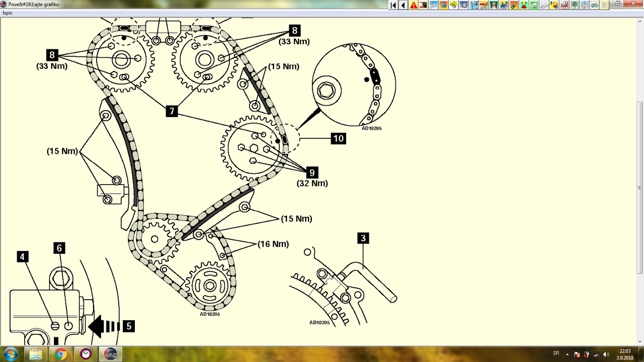Open the network signal tray icon

point(596,354)
